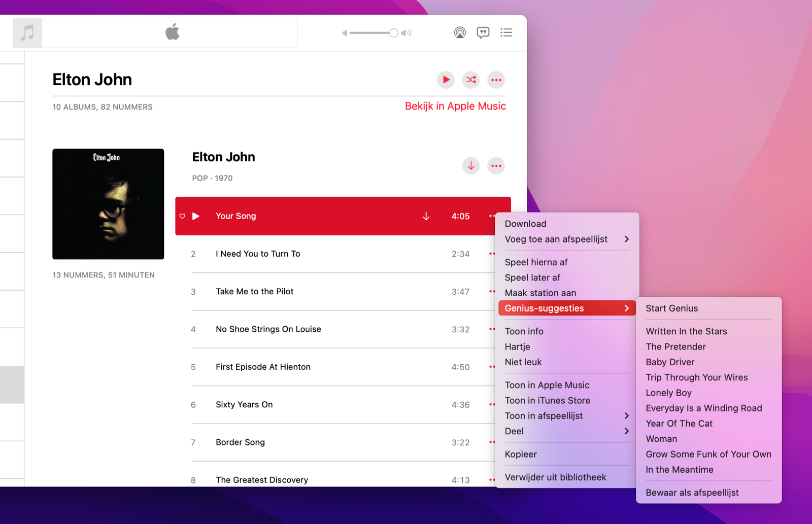Choose Toon in Apple Music
Screen dimensions: 812x524
[567, 385]
